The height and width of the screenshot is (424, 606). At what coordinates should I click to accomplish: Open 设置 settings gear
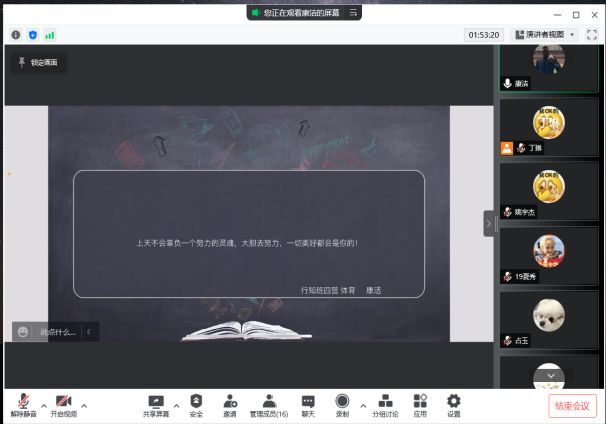(x=453, y=401)
